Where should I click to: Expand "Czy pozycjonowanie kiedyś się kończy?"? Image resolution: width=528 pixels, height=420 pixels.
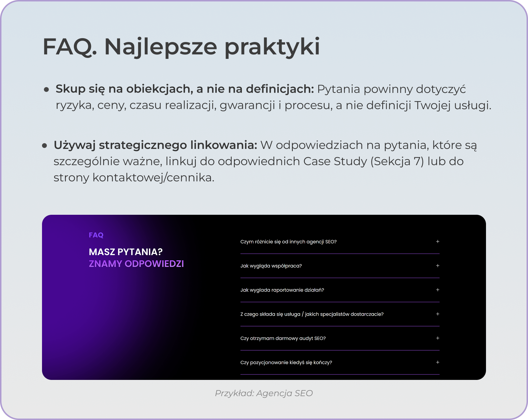tap(286, 362)
